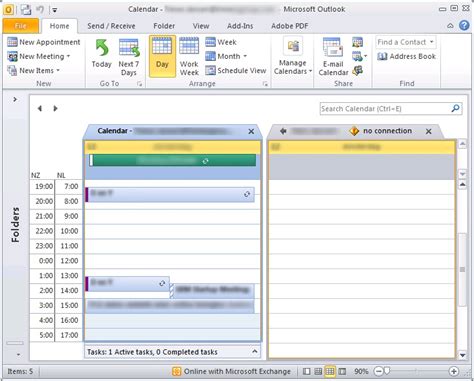Toggle the Day view button

162,56
